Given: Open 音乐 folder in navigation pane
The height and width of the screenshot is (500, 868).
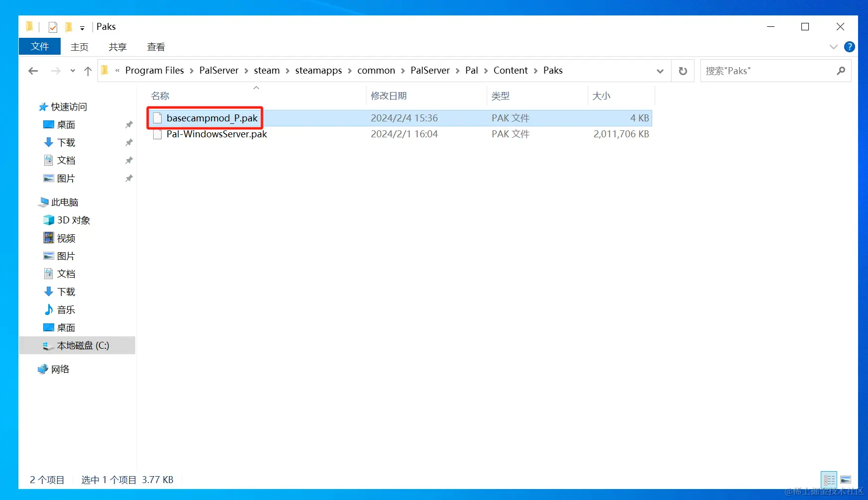Looking at the screenshot, I should (x=66, y=309).
